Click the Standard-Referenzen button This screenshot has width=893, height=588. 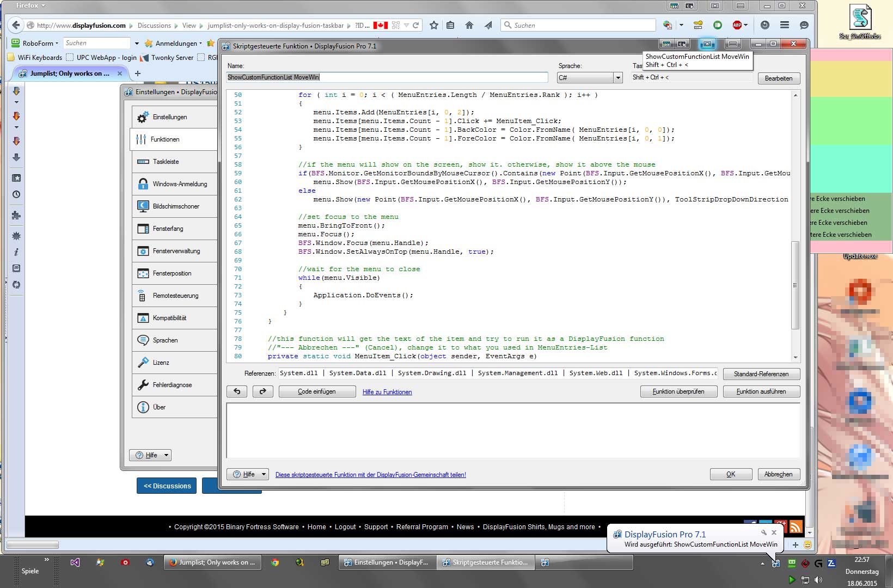pos(761,374)
